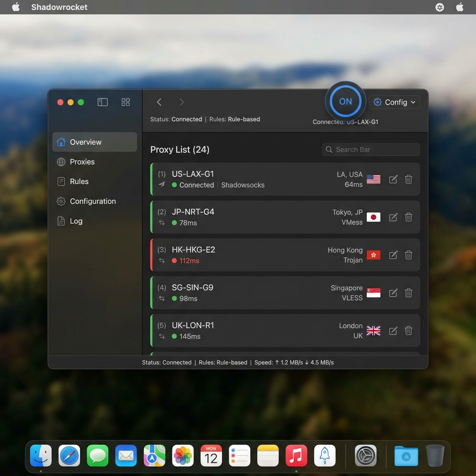The width and height of the screenshot is (476, 476).
Task: Click the 78ms latency value
Action: coord(188,223)
